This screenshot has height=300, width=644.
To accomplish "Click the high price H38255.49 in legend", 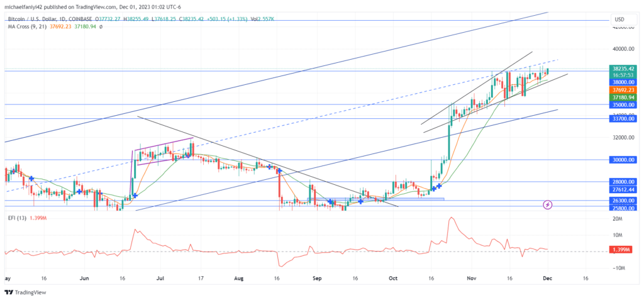I will point(135,19).
